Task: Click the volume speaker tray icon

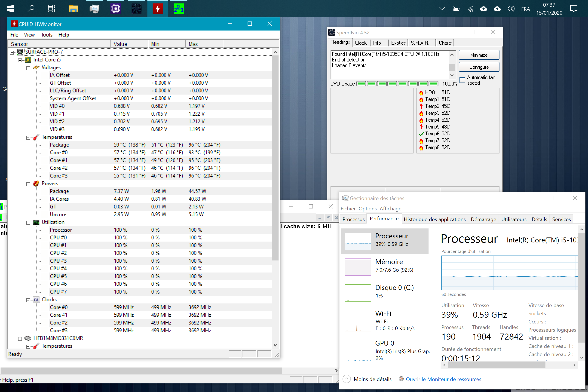Action: [x=510, y=9]
